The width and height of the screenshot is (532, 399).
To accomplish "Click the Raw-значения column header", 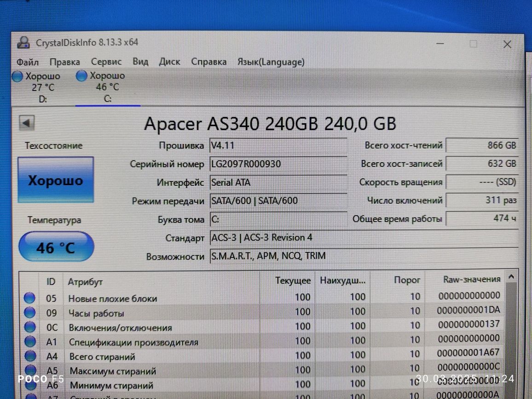I will tap(472, 279).
